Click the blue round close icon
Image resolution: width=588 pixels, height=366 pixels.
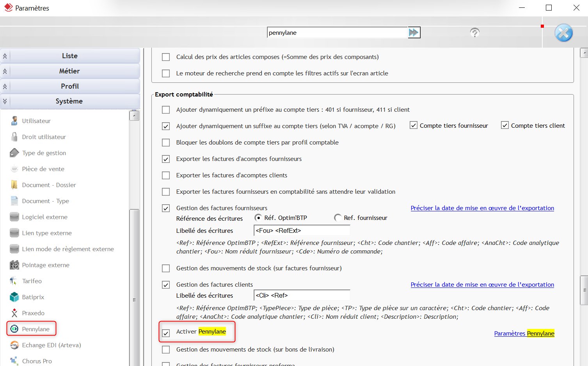click(x=563, y=33)
